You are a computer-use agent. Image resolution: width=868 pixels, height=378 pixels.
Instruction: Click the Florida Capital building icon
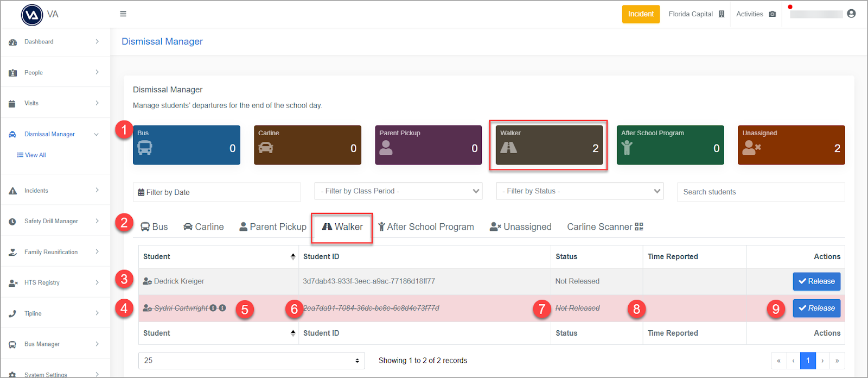(x=722, y=14)
